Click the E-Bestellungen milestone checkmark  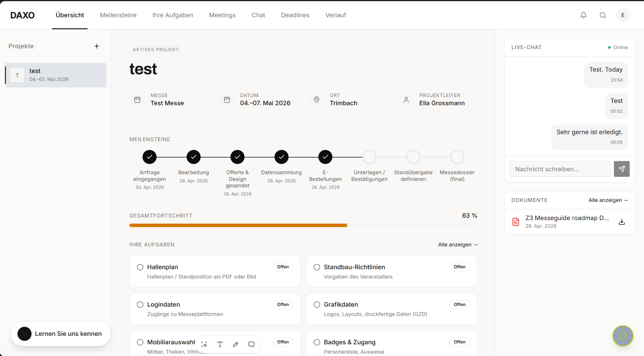pyautogui.click(x=325, y=157)
